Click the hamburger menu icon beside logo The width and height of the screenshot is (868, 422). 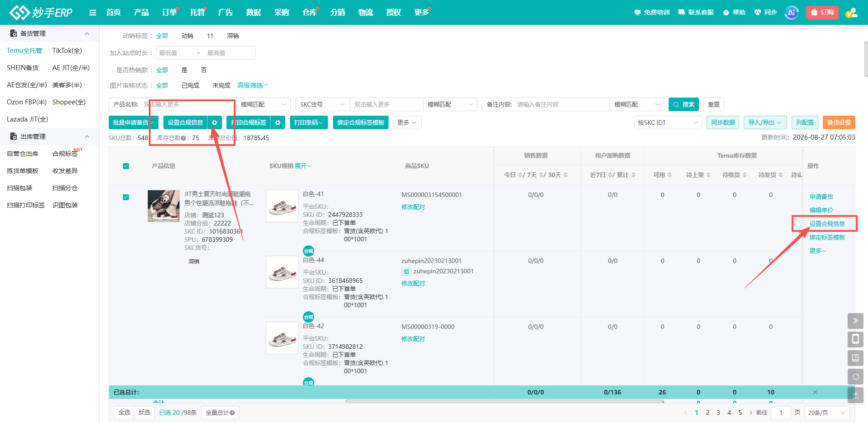[x=93, y=13]
